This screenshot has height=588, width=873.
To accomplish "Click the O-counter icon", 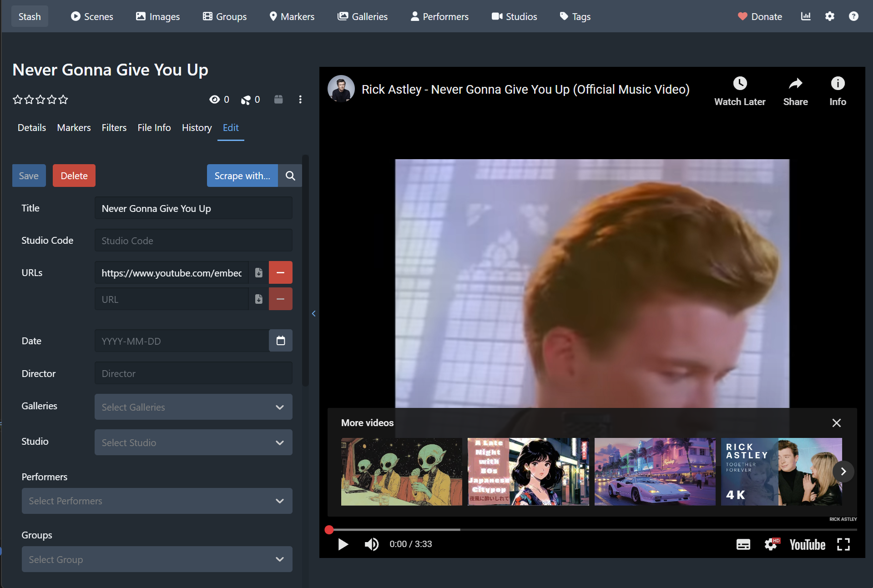I will click(x=246, y=99).
